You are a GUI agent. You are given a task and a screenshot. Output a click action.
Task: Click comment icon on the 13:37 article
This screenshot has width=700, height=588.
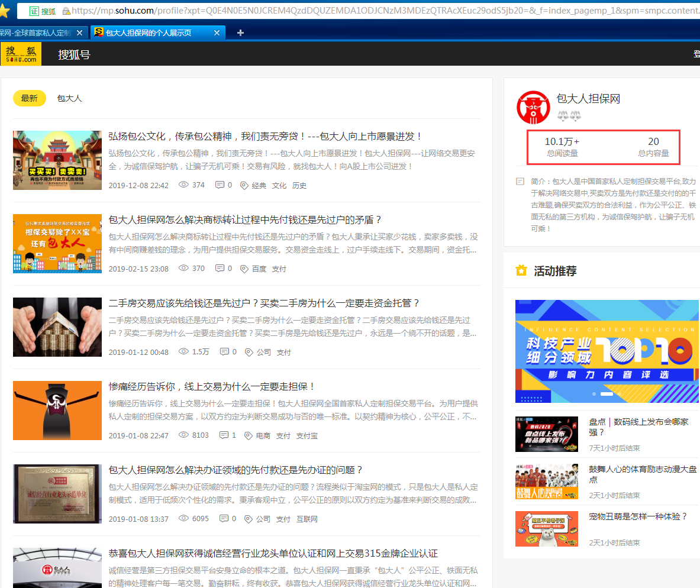pos(224,519)
